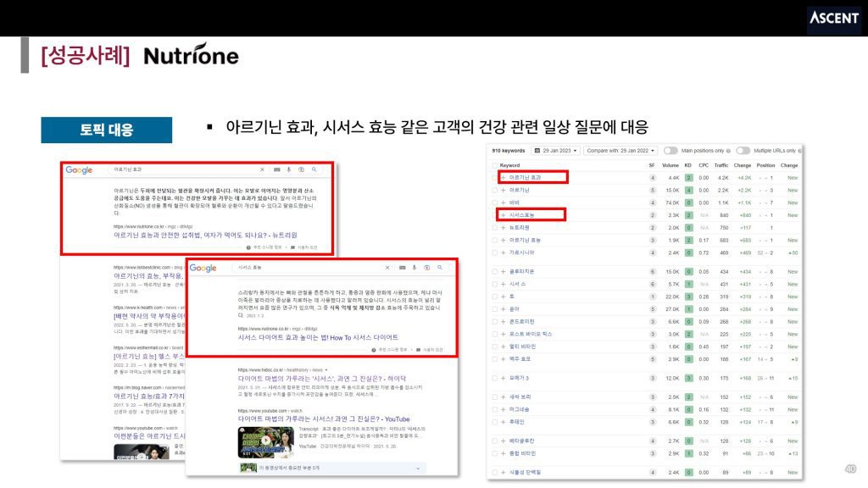Open the 시서스 YouTube result title link
868x488 pixels.
[324, 419]
